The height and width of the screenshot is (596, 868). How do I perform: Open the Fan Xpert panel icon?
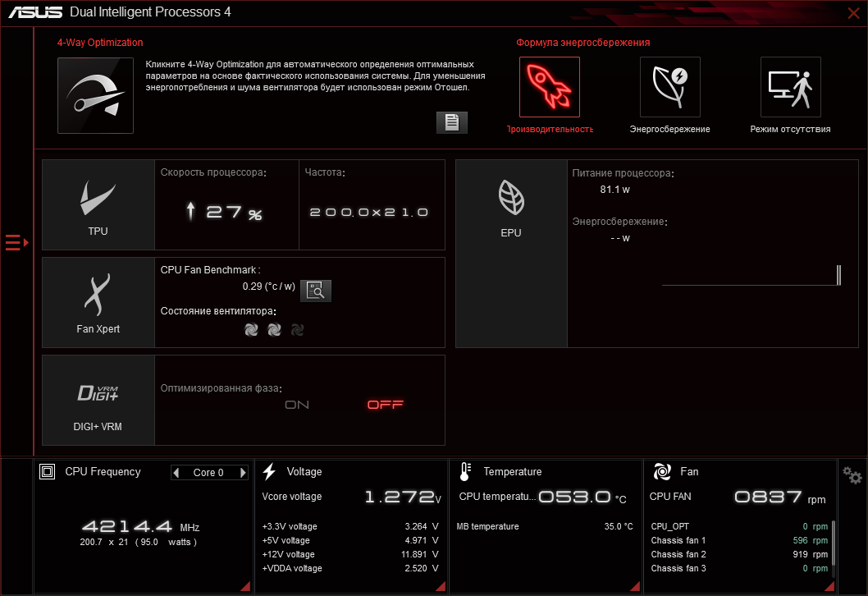tap(98, 295)
